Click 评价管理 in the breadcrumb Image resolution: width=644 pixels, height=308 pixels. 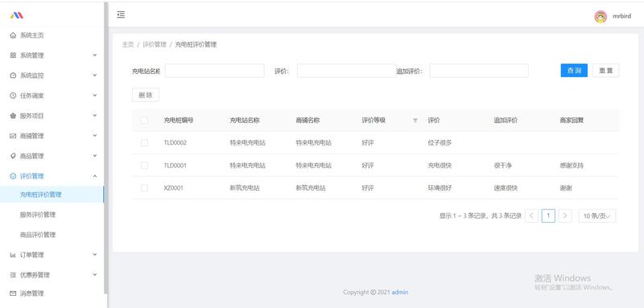[x=155, y=45]
